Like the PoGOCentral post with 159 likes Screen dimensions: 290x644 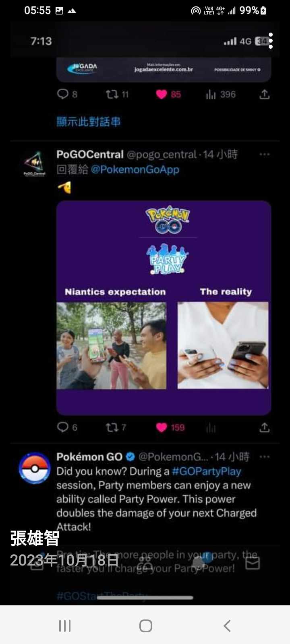(162, 427)
